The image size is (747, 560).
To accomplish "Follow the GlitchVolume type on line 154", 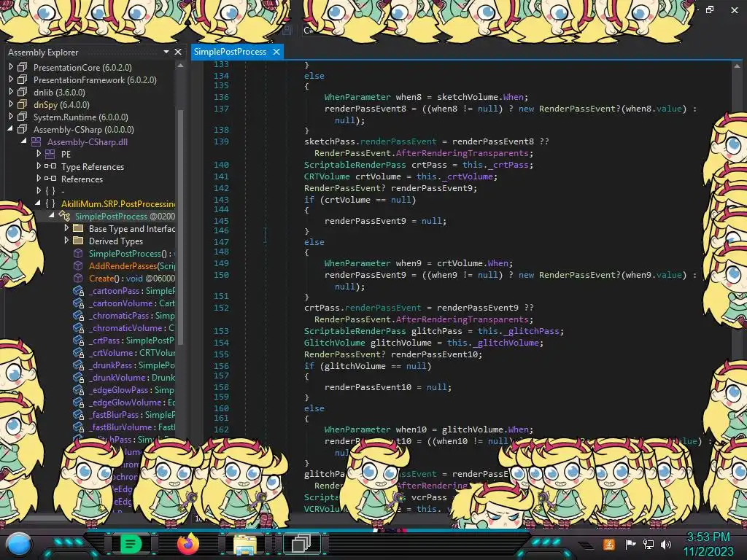I will (x=334, y=343).
